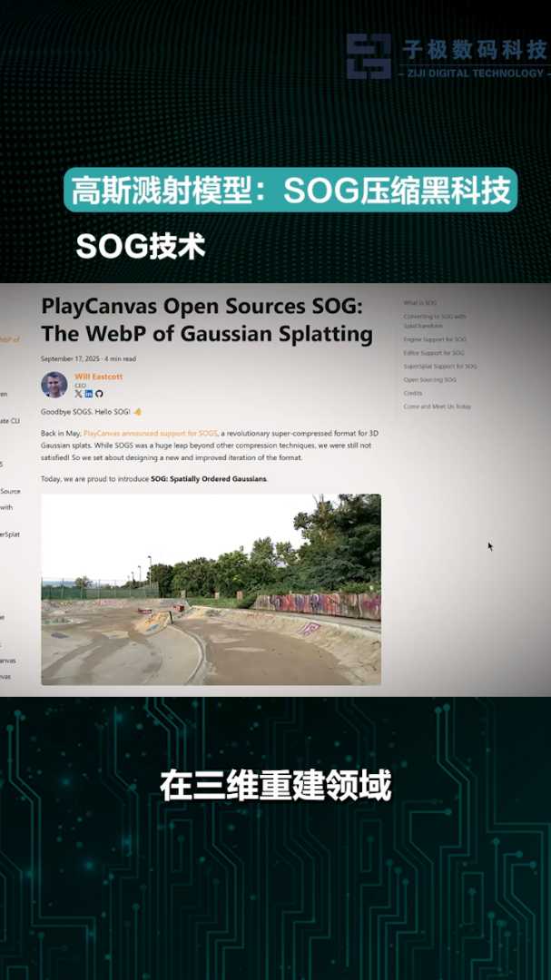Follow the 'PlayCanvas announced support for SOGS' link
Image resolution: width=551 pixels, height=980 pixels.
150,433
